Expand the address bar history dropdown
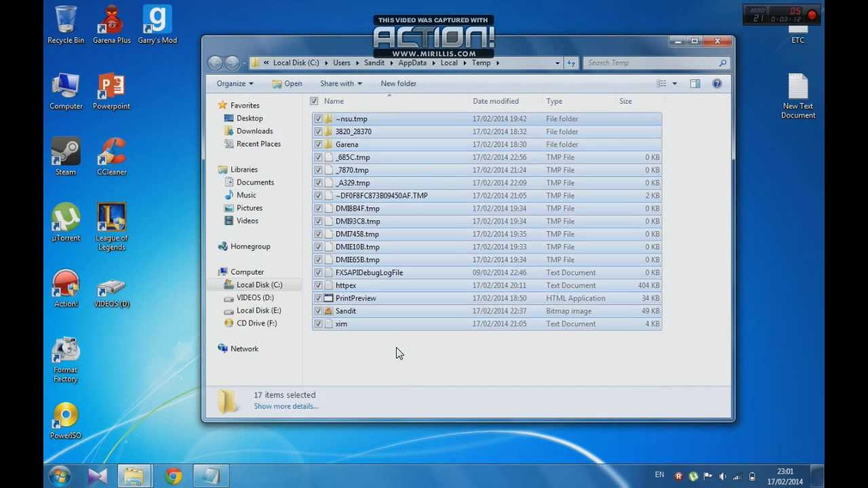868x488 pixels. 557,62
